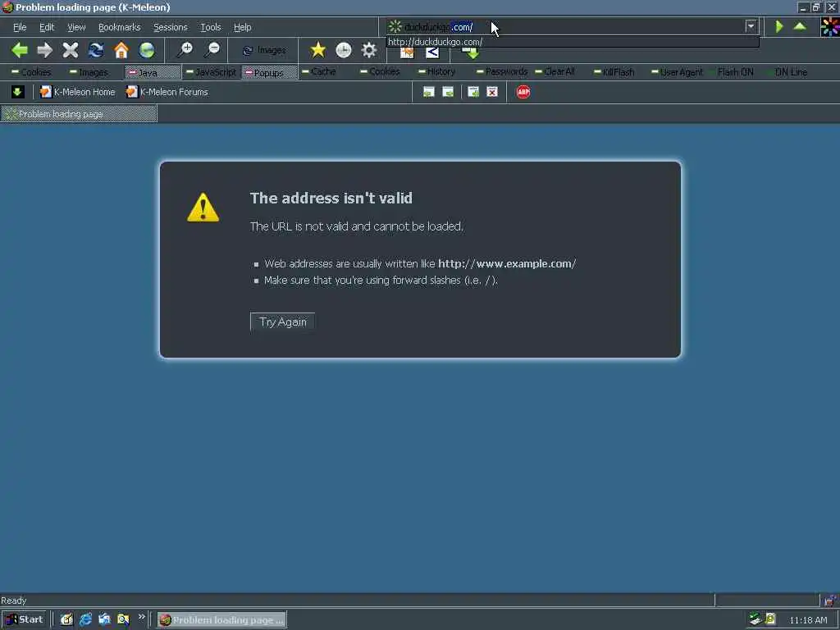Image resolution: width=840 pixels, height=630 pixels.
Task: Switch to previous tab window icon
Action: tap(428, 92)
